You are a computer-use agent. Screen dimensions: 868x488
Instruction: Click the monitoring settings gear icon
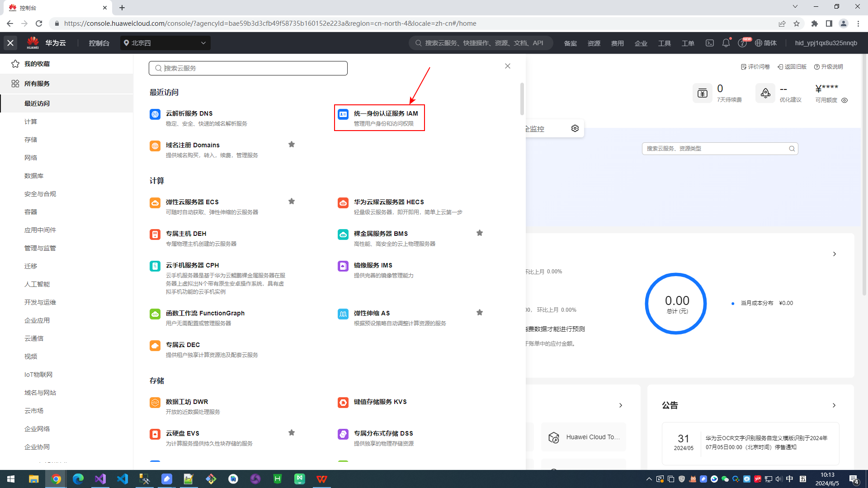[x=575, y=128]
